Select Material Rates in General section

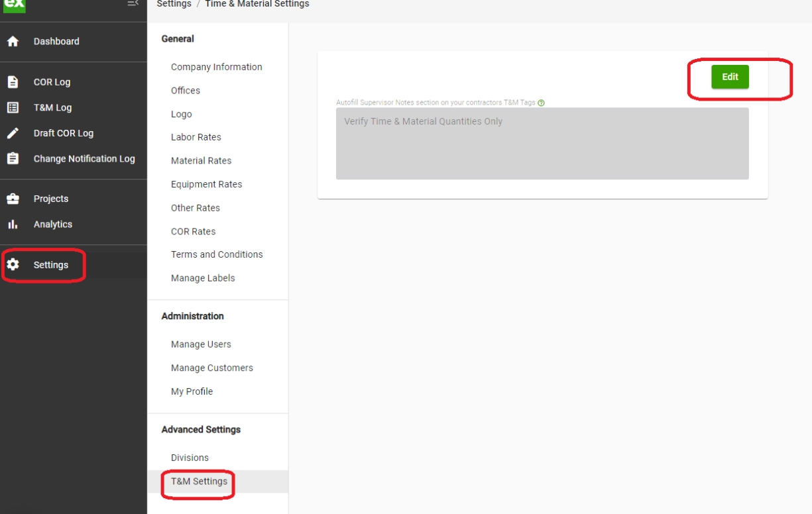pyautogui.click(x=201, y=160)
